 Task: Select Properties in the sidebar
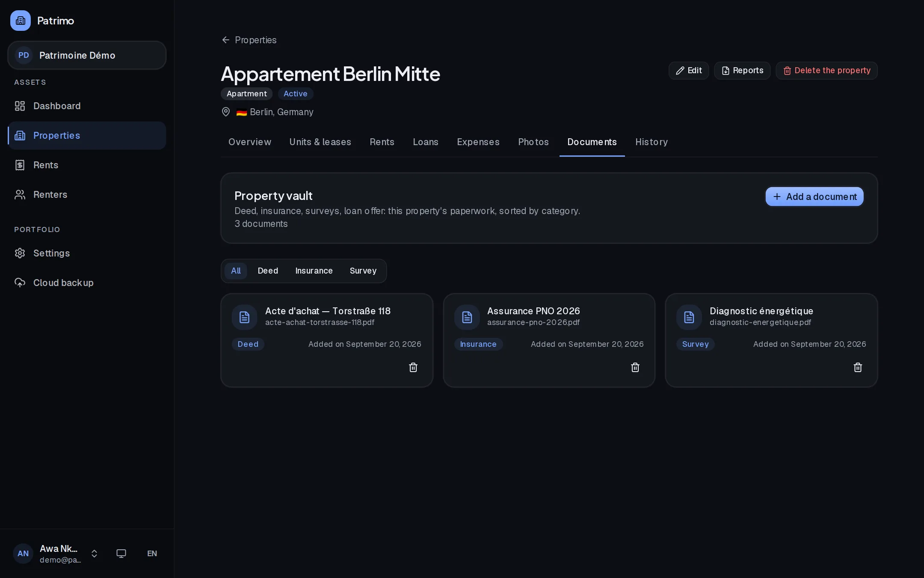click(x=87, y=135)
